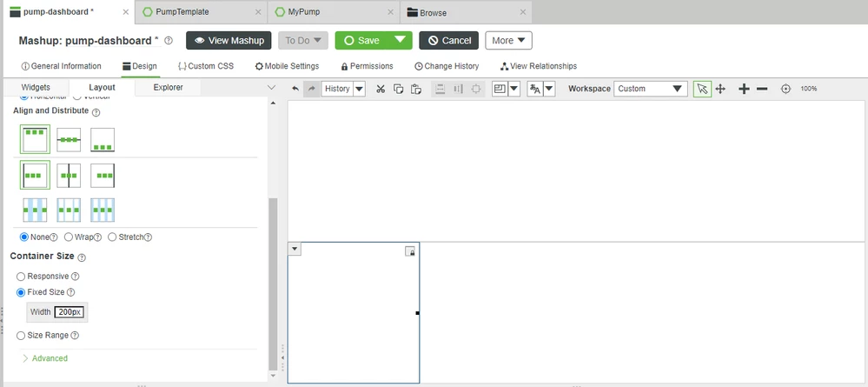Screen dimensions: 868x387
Task: Paste with the clipboard icon
Action: (x=416, y=89)
